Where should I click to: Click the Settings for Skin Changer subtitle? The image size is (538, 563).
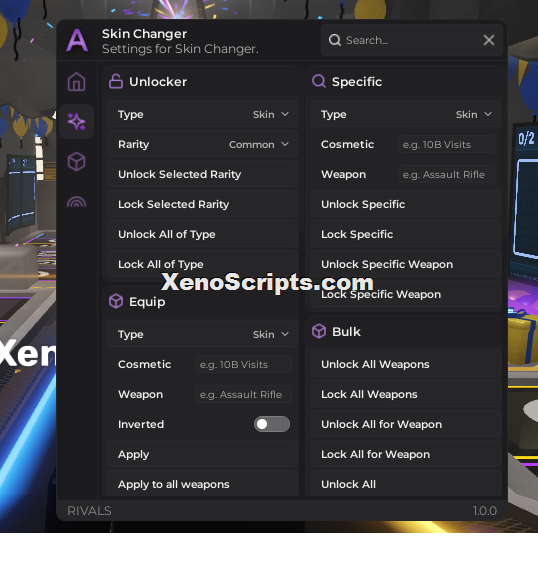click(180, 48)
